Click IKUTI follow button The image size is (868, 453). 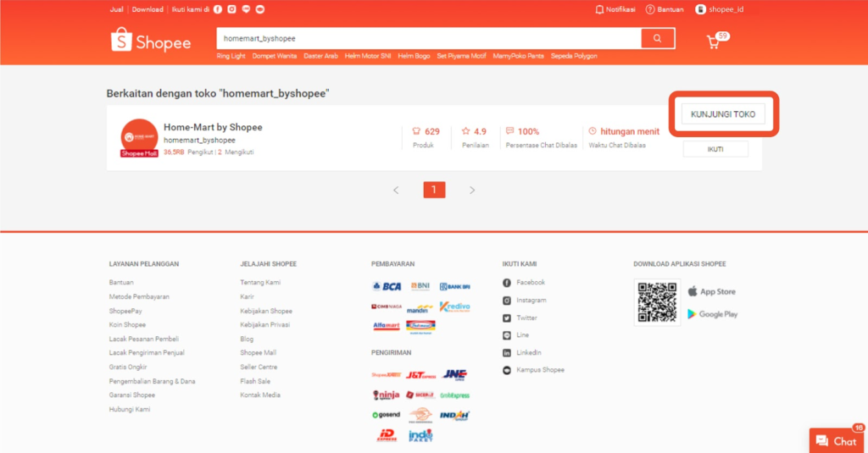point(715,149)
